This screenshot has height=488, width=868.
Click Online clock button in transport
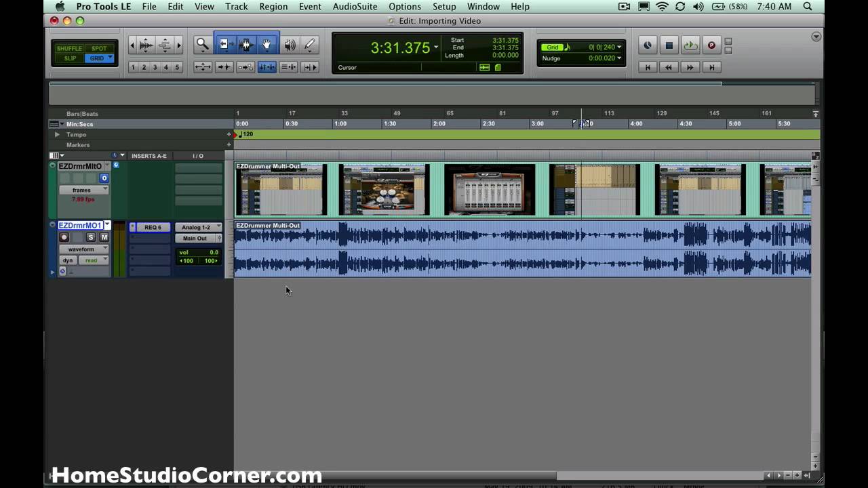pos(648,45)
